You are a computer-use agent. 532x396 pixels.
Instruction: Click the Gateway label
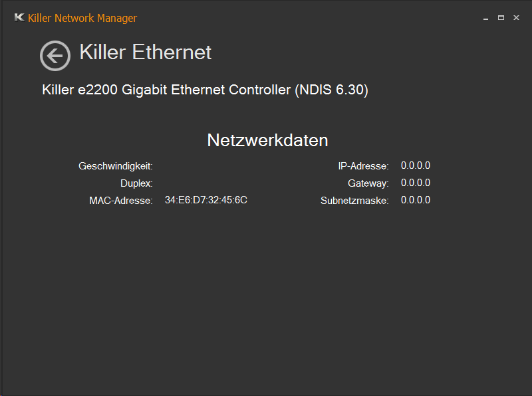368,183
